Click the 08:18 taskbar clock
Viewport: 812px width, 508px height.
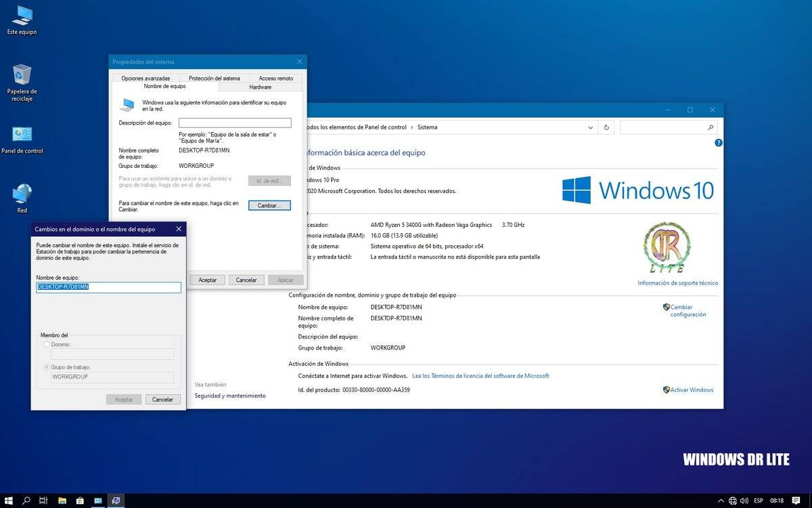pos(777,501)
